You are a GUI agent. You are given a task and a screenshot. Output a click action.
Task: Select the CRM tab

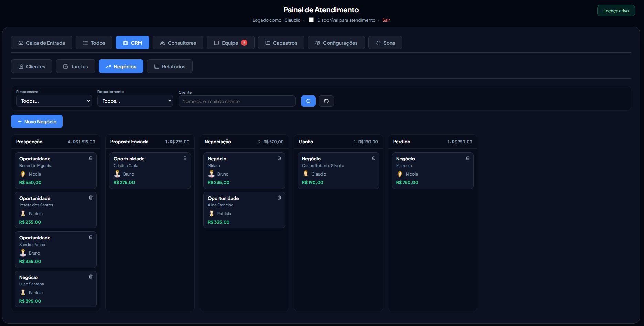point(132,43)
